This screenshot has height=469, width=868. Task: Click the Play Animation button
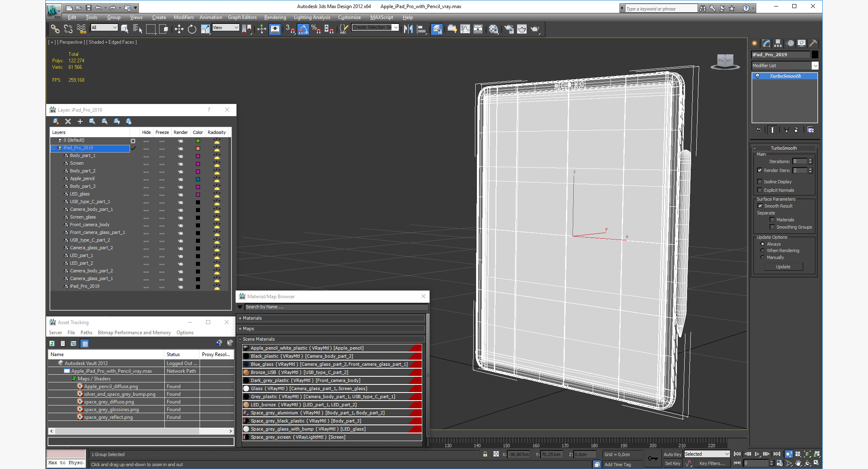(x=757, y=454)
